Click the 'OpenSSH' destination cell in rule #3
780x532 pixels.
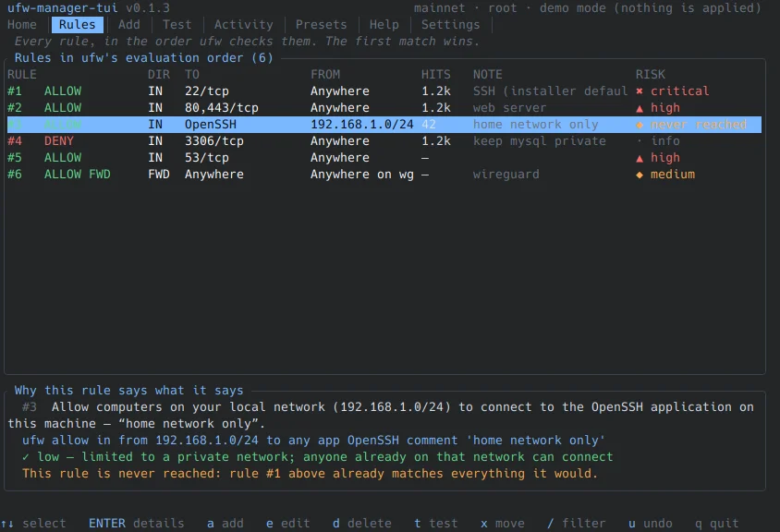[x=211, y=125]
